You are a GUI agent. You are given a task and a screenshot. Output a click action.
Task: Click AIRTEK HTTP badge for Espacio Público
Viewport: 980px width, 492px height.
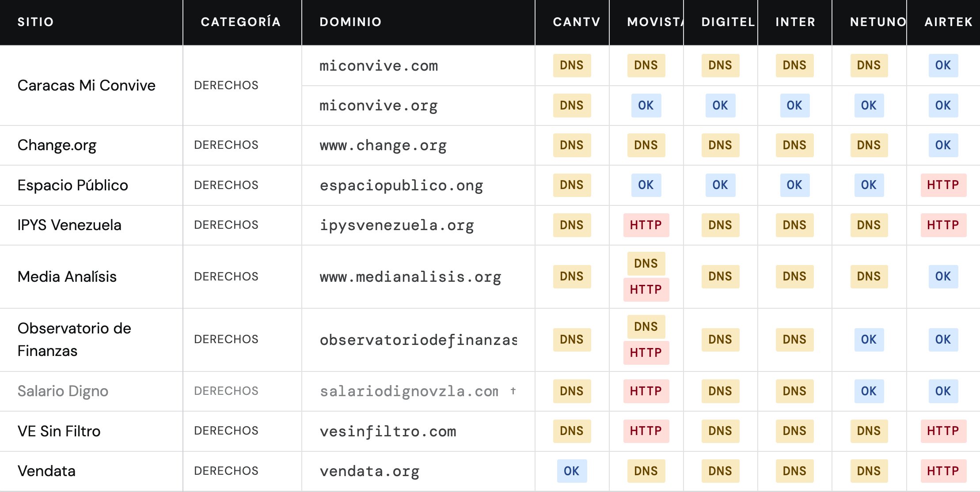pos(943,185)
